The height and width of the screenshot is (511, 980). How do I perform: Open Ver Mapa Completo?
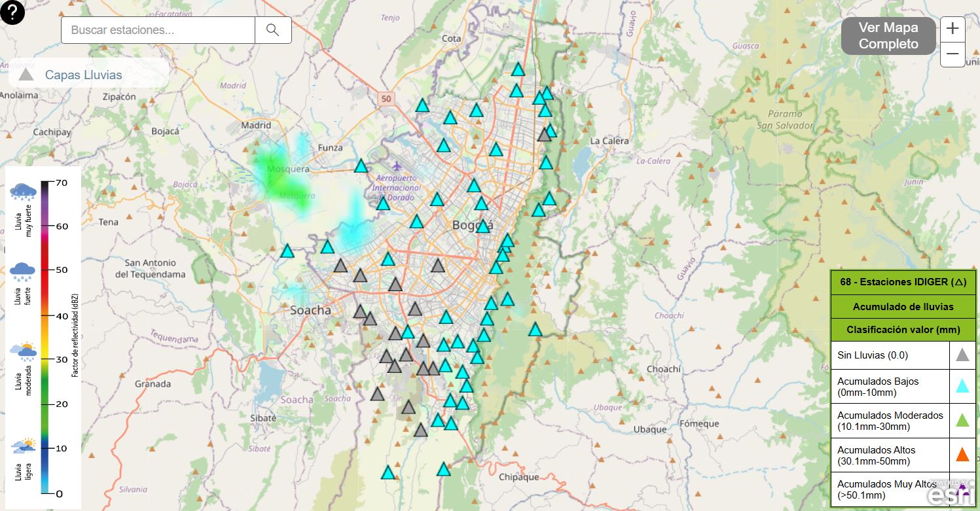click(x=888, y=36)
